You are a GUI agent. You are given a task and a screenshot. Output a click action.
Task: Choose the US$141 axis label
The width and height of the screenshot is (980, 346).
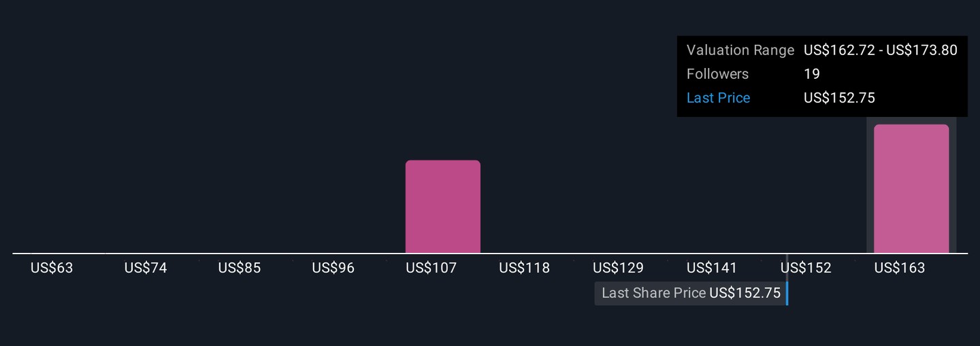pos(712,268)
